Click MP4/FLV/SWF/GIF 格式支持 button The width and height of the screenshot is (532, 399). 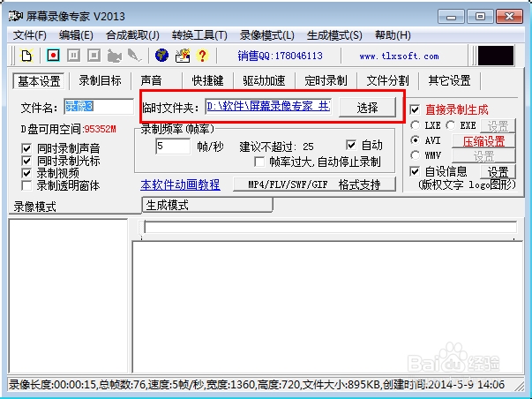(x=314, y=184)
